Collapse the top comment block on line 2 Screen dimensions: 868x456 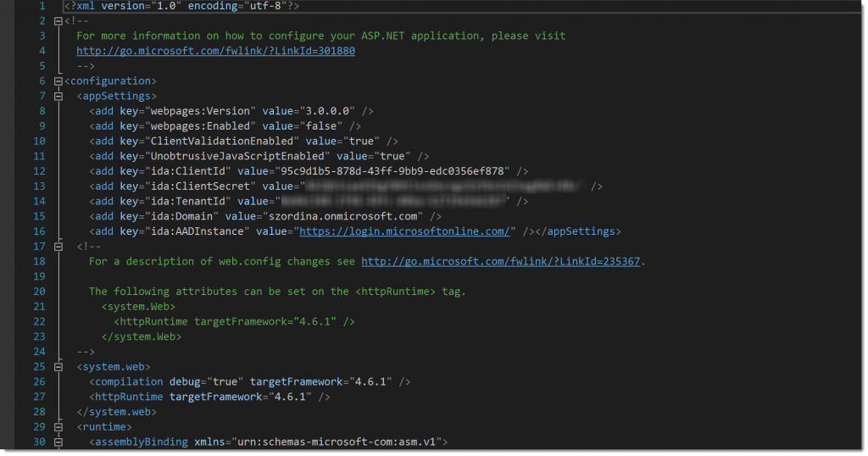(58, 21)
